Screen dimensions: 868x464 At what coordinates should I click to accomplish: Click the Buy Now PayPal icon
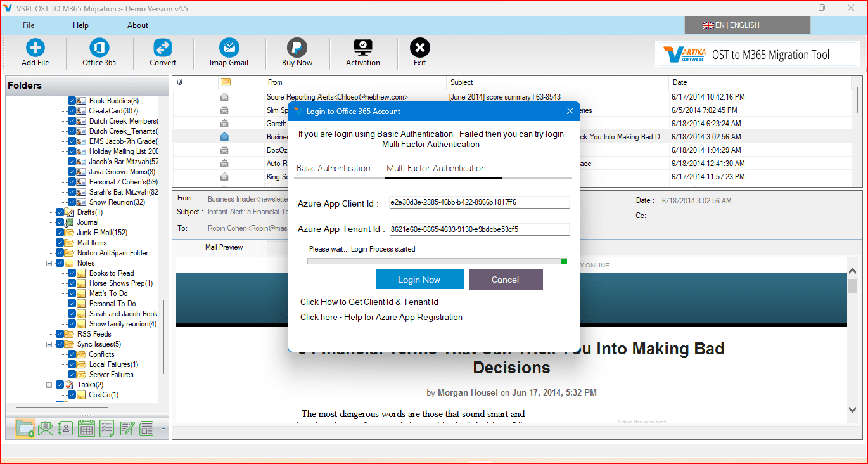click(297, 48)
